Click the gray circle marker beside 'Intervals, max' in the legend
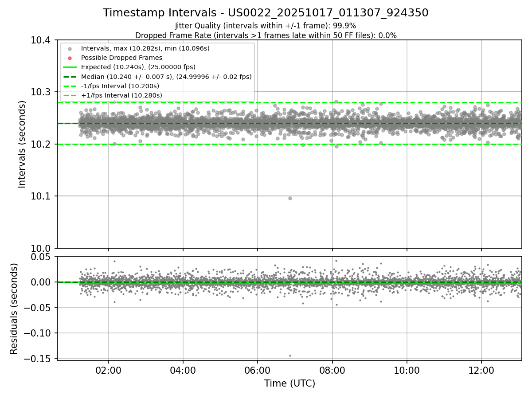 coord(70,48)
